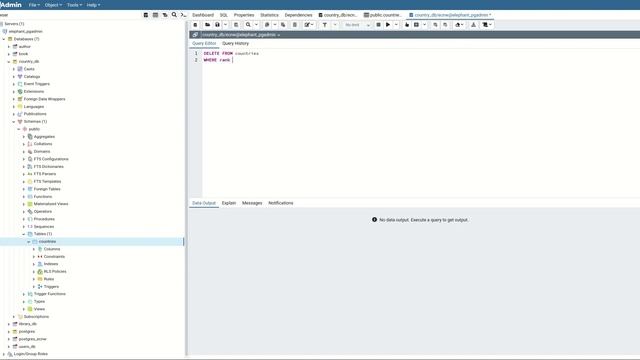Open the Execute options dropdown arrow
Screen dimensions: 640x360
[x=396, y=25]
